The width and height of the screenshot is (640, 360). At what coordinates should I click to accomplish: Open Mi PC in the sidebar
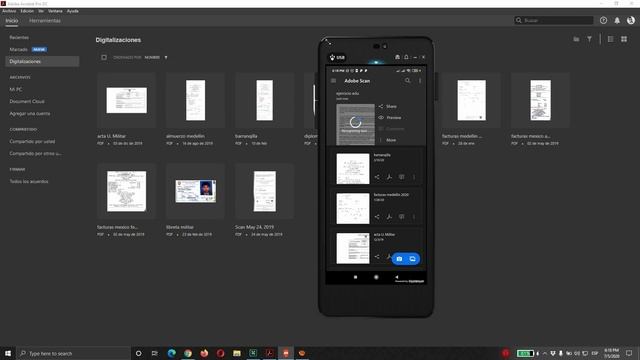pos(16,89)
